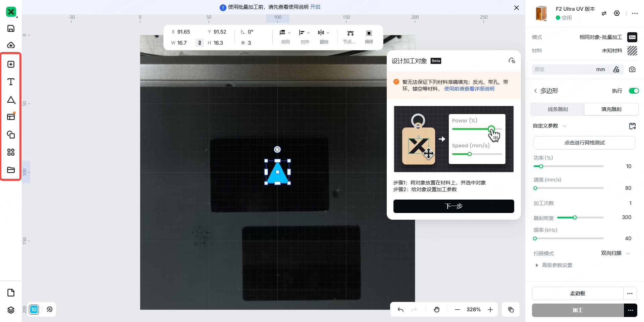Select the triangle Shape tool
Image resolution: width=644 pixels, height=322 pixels.
(x=11, y=100)
